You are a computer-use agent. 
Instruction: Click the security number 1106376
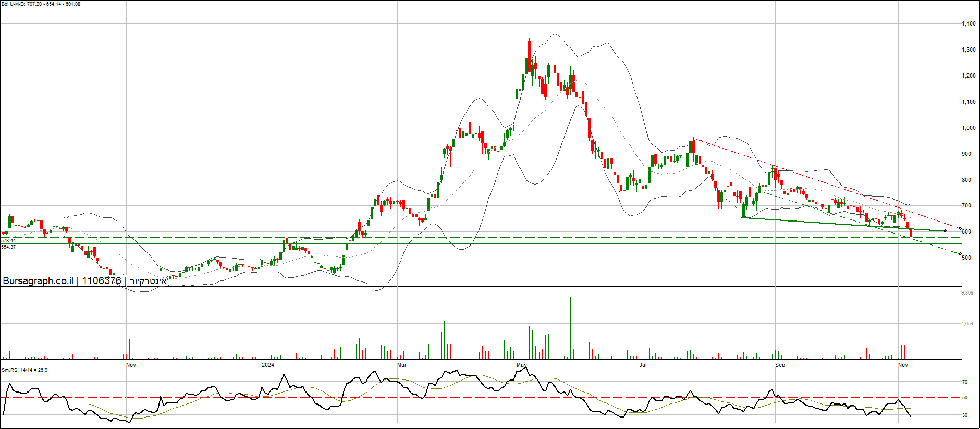[x=102, y=281]
